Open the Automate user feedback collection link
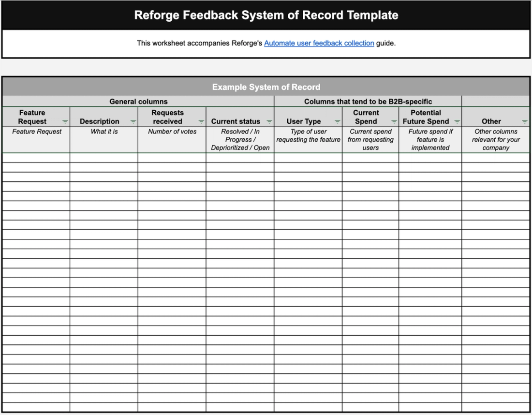 pos(319,43)
